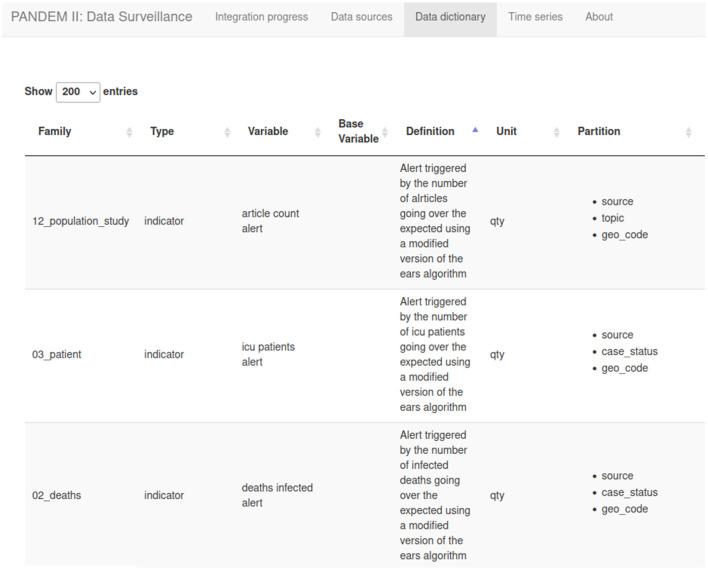Click ascending sort arrow beside Definition
The width and height of the screenshot is (708, 570).
coord(475,130)
